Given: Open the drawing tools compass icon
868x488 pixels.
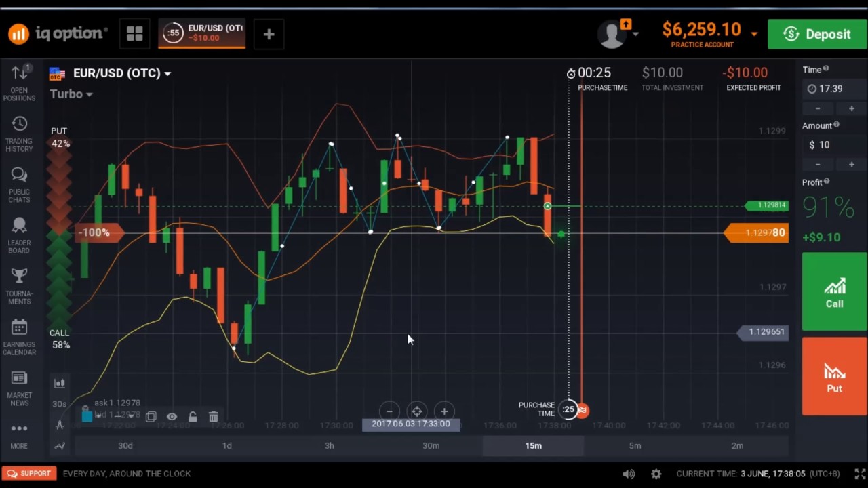Looking at the screenshot, I should click(x=60, y=425).
